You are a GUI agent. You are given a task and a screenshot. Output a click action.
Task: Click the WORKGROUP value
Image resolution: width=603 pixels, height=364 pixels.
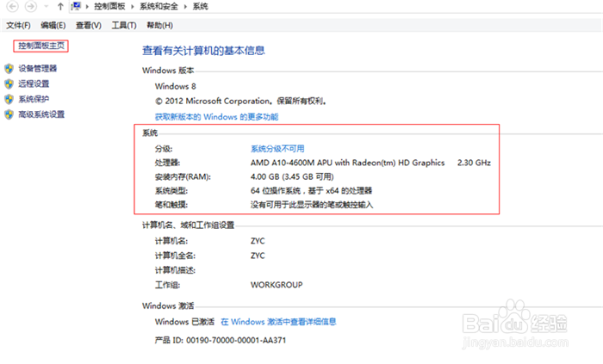277,285
